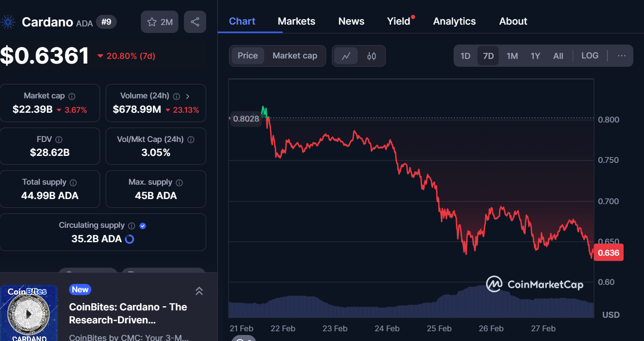644x341 pixels.
Task: Open the Chart tab
Action: tap(242, 21)
